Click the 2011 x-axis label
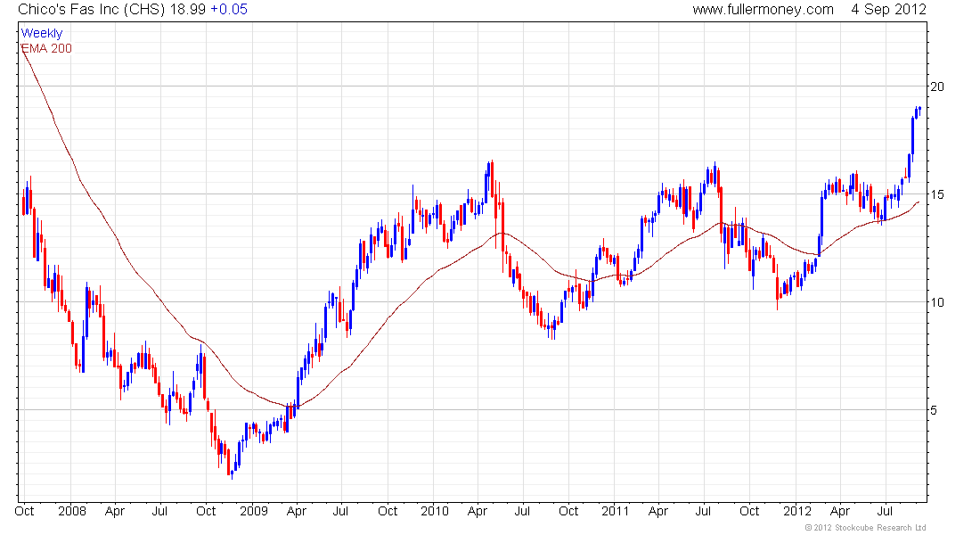The width and height of the screenshot is (980, 535). [x=615, y=511]
